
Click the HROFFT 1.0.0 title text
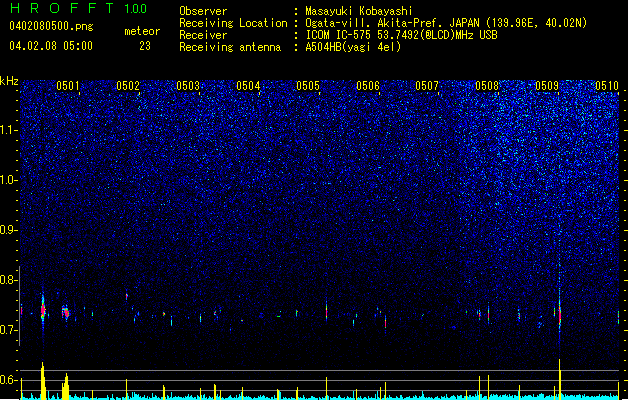pyautogui.click(x=78, y=8)
